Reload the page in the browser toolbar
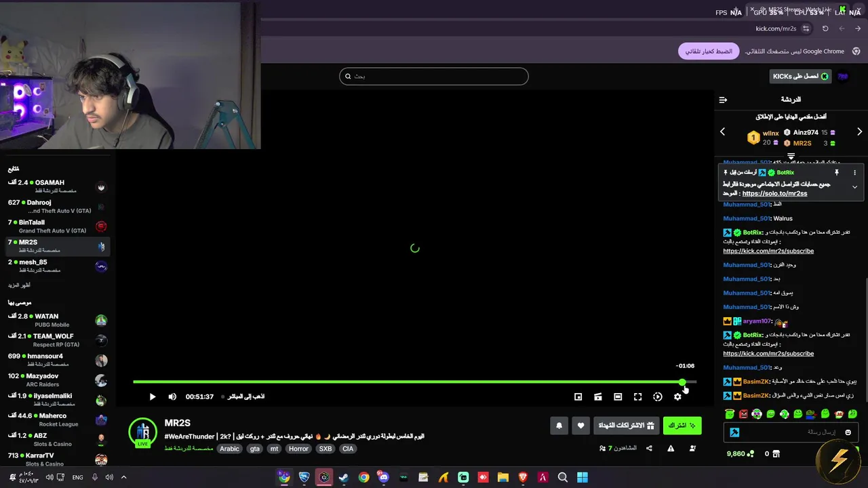The image size is (868, 488). tap(825, 28)
